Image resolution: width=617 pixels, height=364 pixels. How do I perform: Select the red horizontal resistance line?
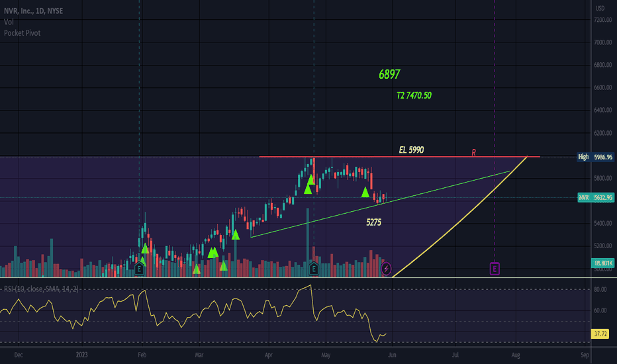click(399, 157)
